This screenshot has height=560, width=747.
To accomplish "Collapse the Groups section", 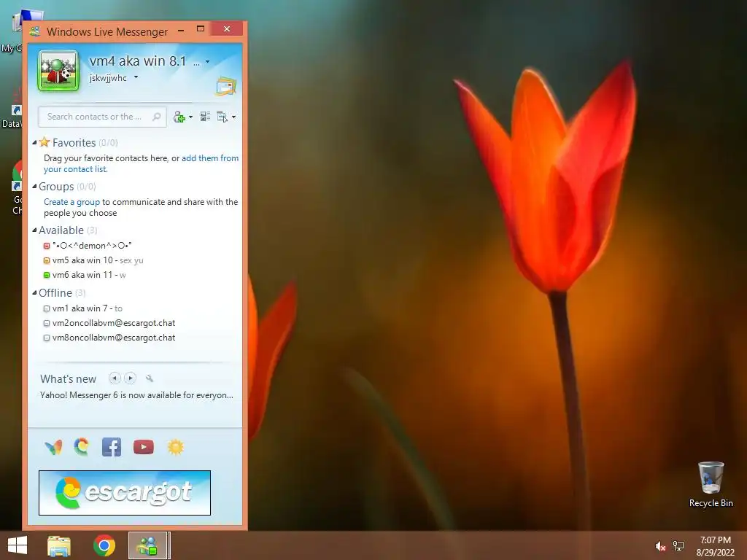I will 34,186.
